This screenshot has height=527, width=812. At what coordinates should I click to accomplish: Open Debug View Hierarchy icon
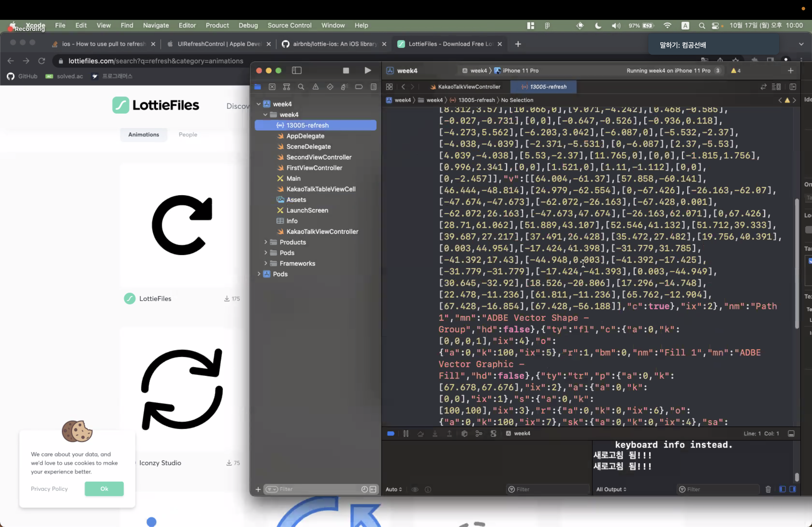pyautogui.click(x=464, y=434)
